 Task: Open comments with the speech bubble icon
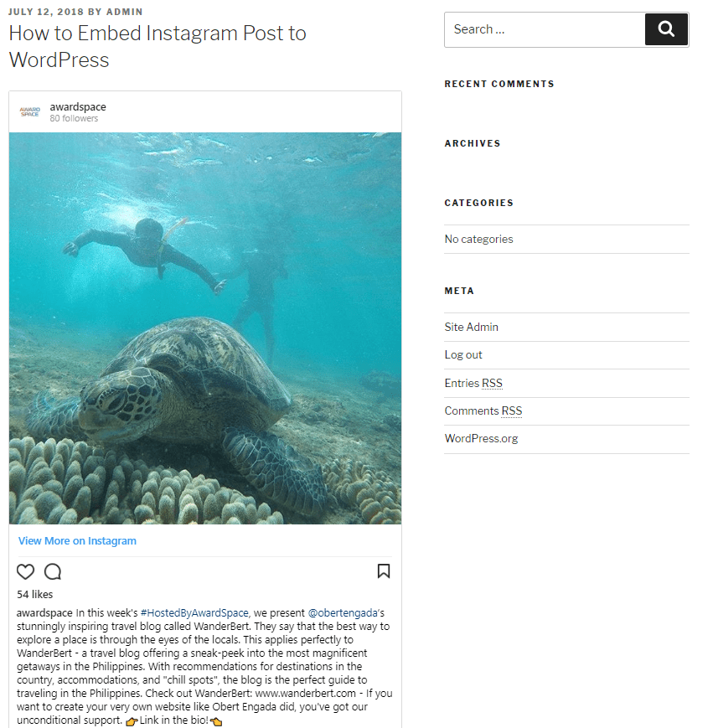[x=53, y=571]
